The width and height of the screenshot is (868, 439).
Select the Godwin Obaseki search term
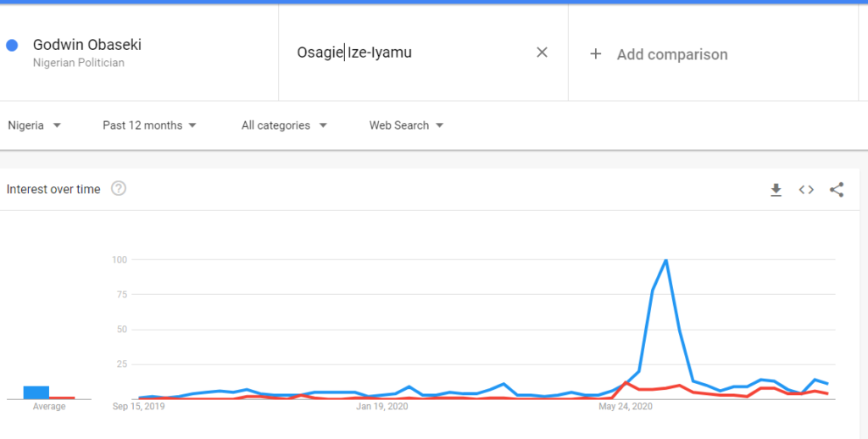(87, 45)
